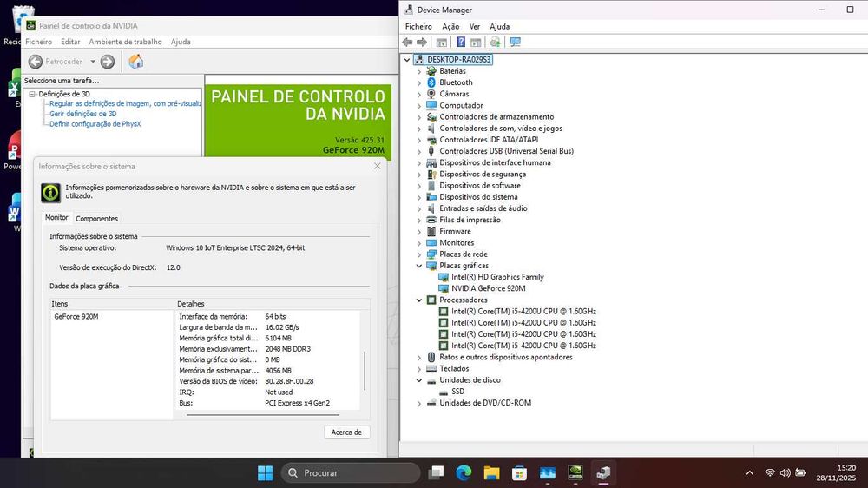Image resolution: width=868 pixels, height=488 pixels.
Task: Open Editar menu in NVIDIA Control Panel
Action: (x=70, y=42)
